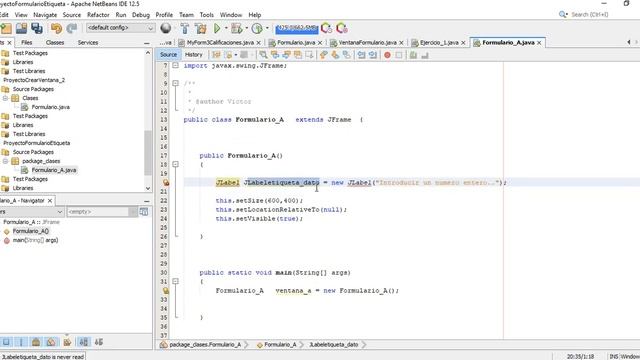The image size is (640, 360).
Task: Open the Refactor menu
Action: (98, 15)
